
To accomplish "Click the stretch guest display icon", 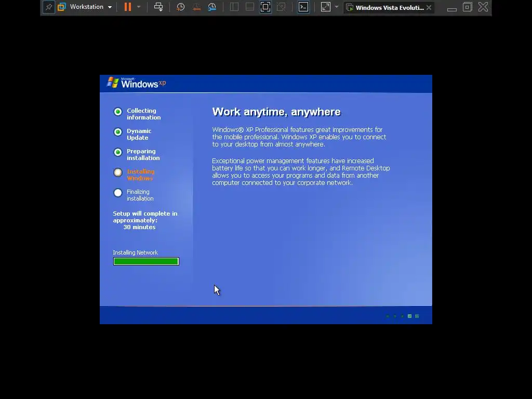I will [326, 7].
